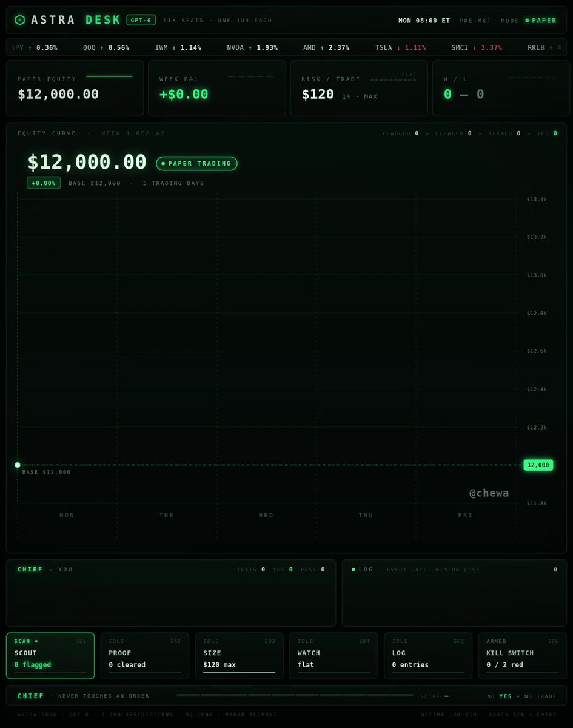Click the 12,000 price tag on chart
The height and width of the screenshot is (728, 573).
click(538, 465)
